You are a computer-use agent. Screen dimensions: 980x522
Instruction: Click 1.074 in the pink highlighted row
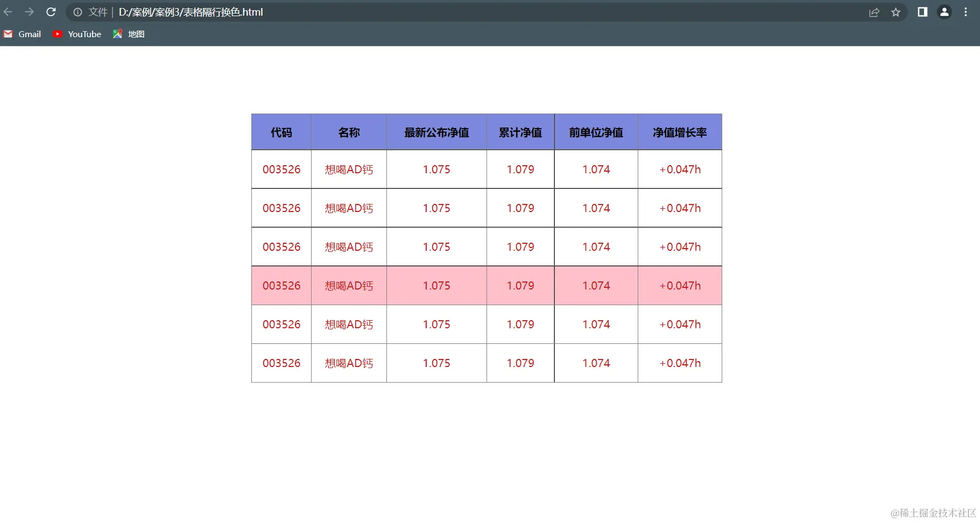tap(596, 286)
